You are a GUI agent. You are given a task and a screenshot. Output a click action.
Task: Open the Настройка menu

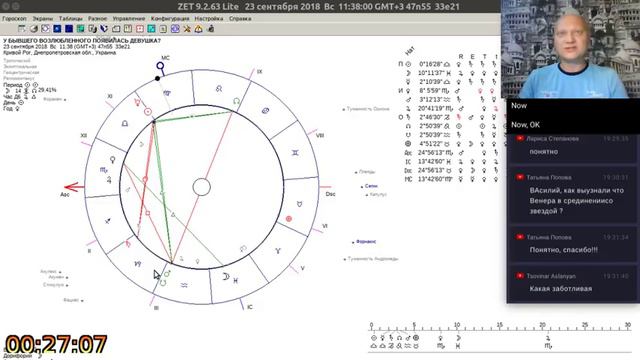[209, 19]
